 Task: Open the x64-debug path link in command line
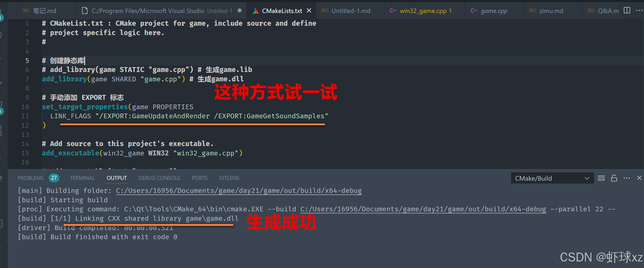click(423, 209)
